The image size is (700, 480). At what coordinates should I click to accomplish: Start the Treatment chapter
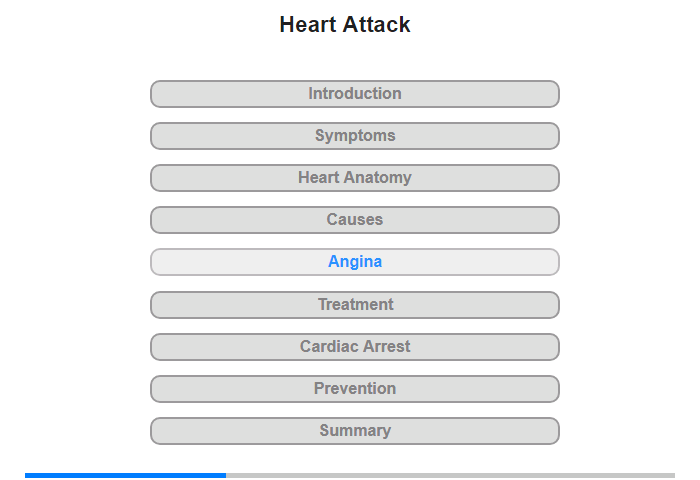pyautogui.click(x=355, y=305)
